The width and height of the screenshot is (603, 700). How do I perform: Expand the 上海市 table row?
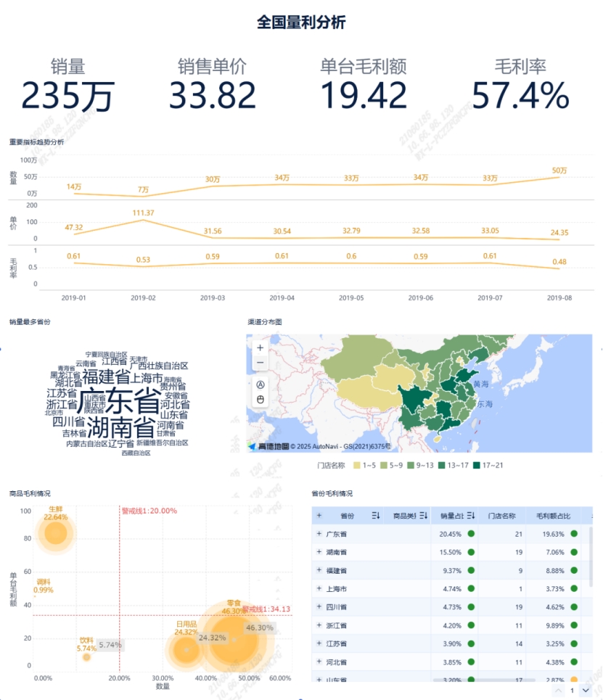(x=319, y=588)
